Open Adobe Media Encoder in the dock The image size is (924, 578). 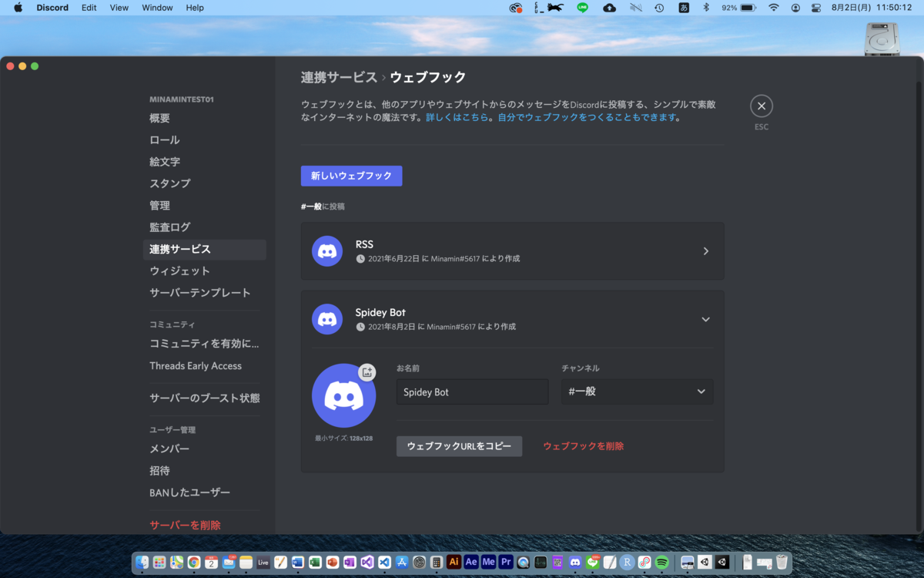(x=489, y=563)
